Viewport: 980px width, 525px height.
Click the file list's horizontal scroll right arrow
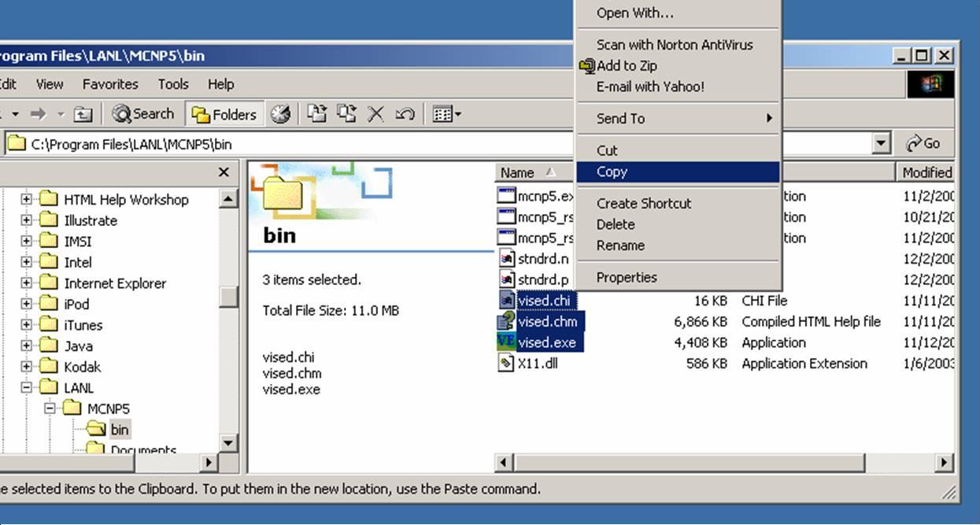coord(944,463)
